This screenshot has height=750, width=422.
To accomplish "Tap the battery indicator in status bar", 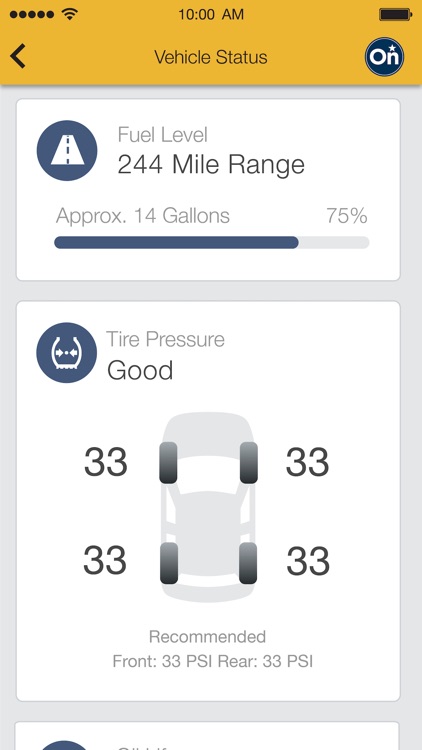I will click(396, 14).
